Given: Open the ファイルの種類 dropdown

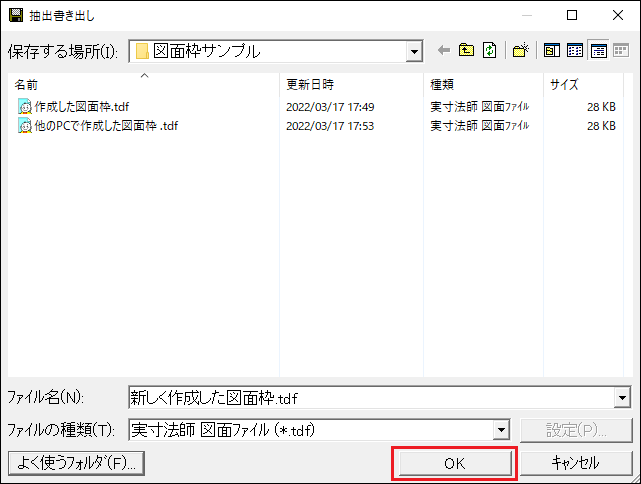Looking at the screenshot, I should (501, 430).
